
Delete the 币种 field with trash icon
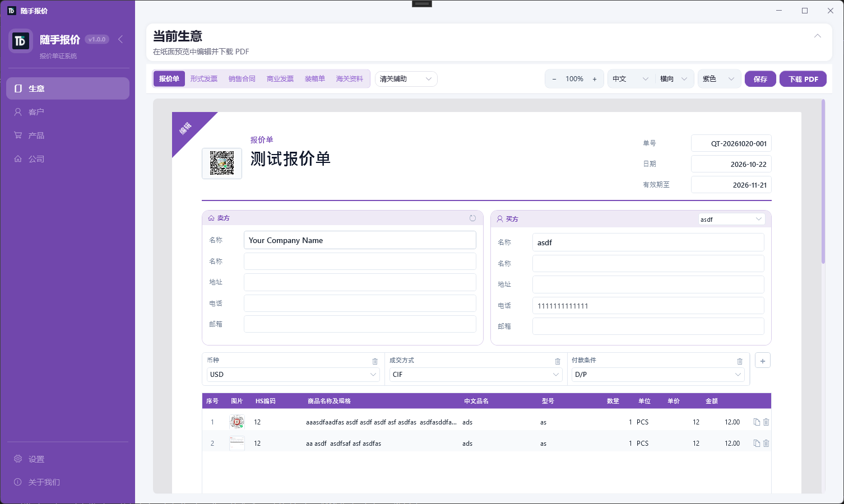click(375, 361)
